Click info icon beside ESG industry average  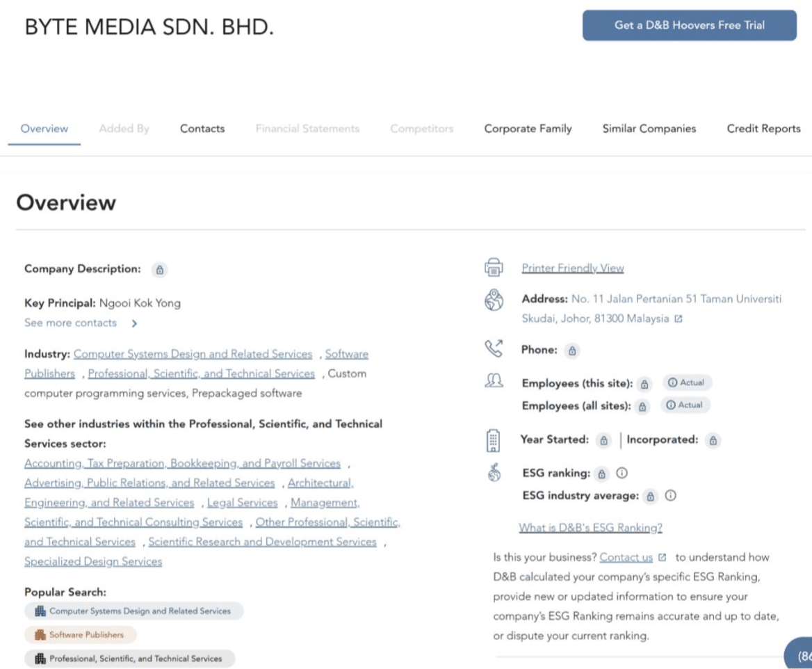pyautogui.click(x=671, y=495)
